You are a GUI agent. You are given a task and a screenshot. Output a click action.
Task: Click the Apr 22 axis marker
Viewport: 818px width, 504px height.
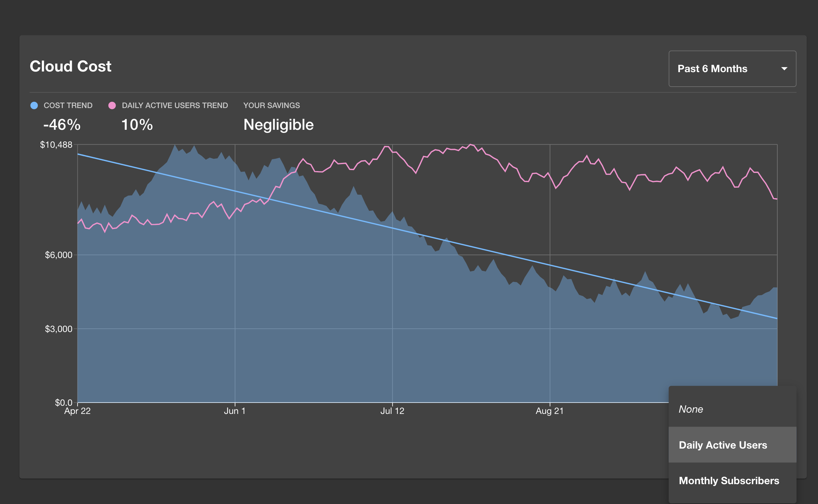(77, 411)
